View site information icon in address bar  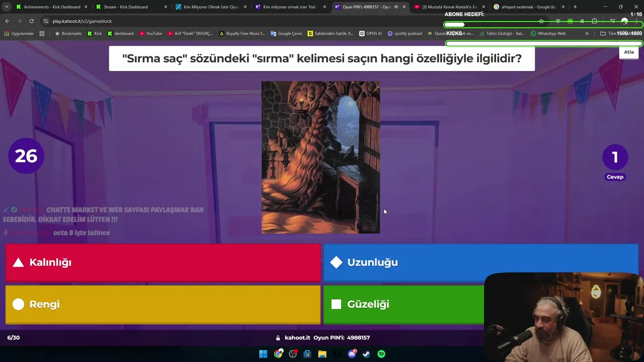click(46, 21)
